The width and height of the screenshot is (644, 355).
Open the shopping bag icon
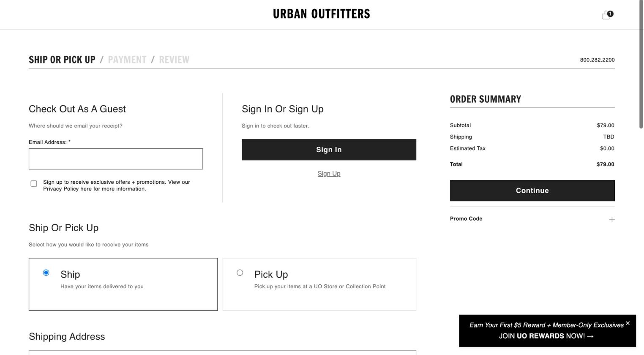tap(607, 15)
